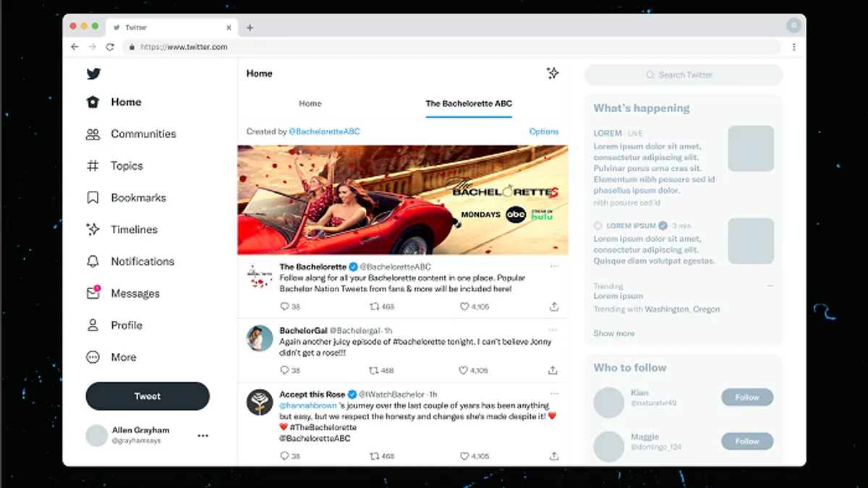The image size is (868, 488).
Task: Click Show more under What's happening
Action: pyautogui.click(x=614, y=333)
